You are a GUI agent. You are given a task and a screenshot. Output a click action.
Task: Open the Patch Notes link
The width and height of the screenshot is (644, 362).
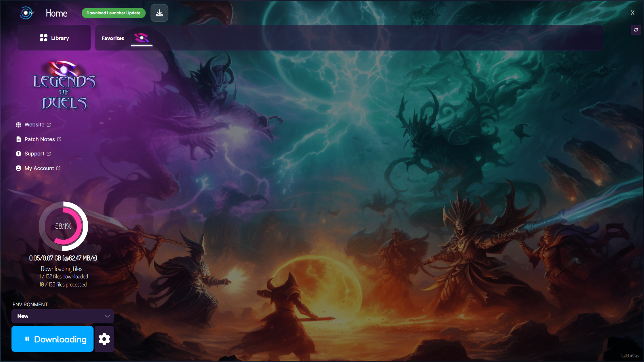[40, 139]
